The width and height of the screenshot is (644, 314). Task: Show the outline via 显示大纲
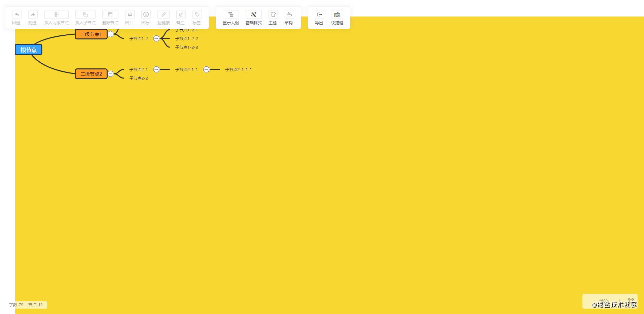(231, 14)
